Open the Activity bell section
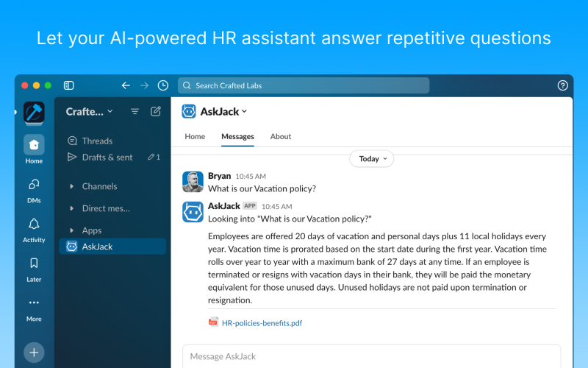The height and width of the screenshot is (368, 588). click(x=34, y=230)
